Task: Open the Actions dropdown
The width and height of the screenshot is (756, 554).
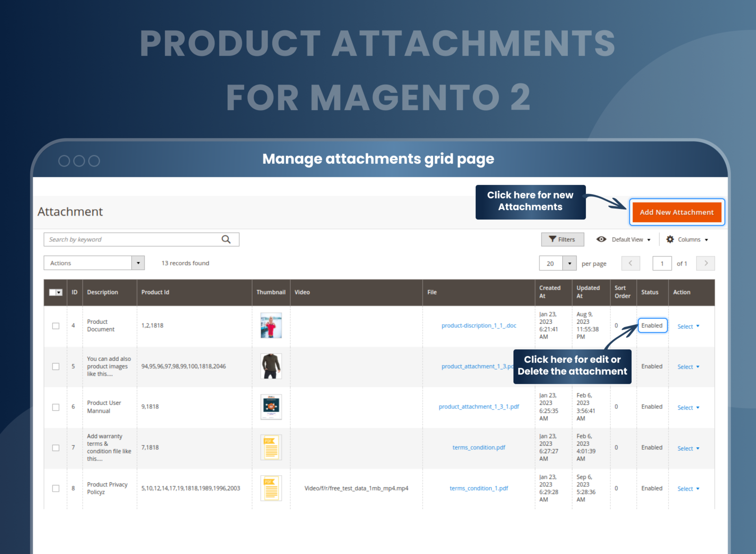Action: tap(94, 263)
